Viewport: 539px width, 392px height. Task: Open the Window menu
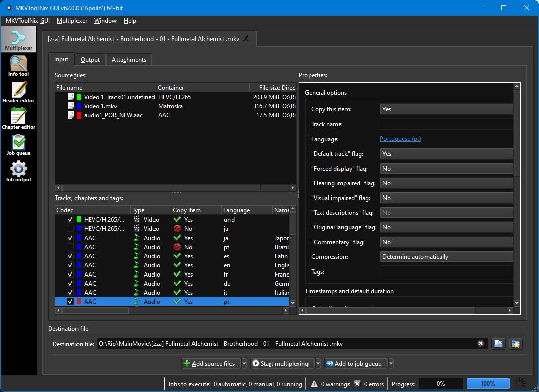click(105, 21)
